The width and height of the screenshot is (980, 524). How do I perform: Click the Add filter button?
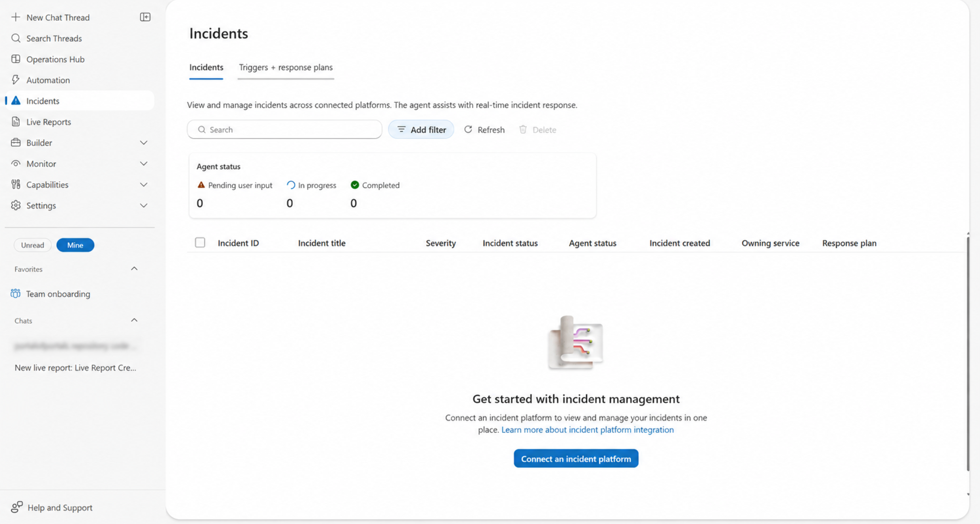click(x=421, y=129)
